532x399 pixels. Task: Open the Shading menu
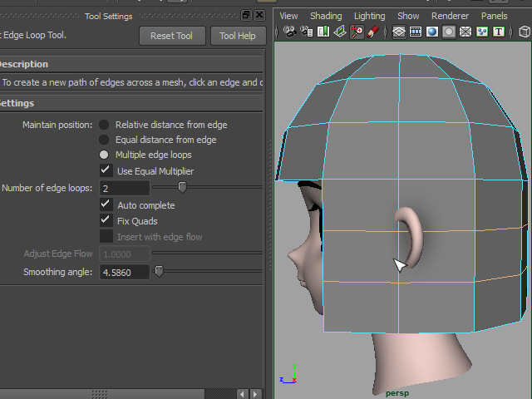326,16
